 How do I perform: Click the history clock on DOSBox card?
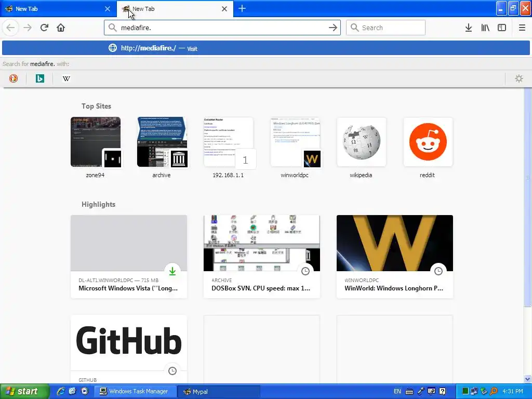(305, 271)
